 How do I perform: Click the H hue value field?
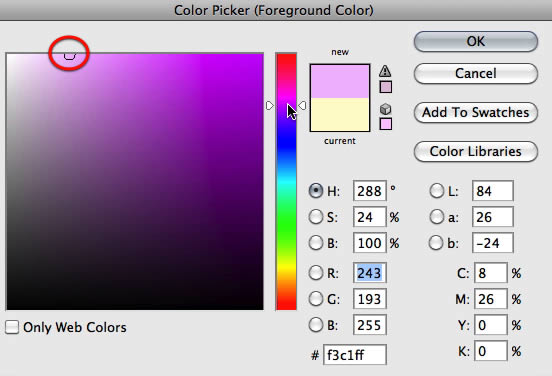pos(369,191)
